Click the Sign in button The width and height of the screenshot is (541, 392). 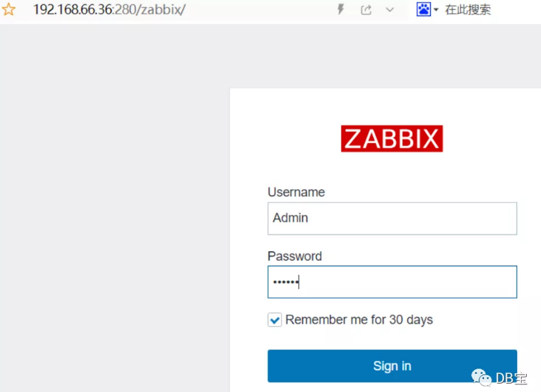click(x=392, y=366)
